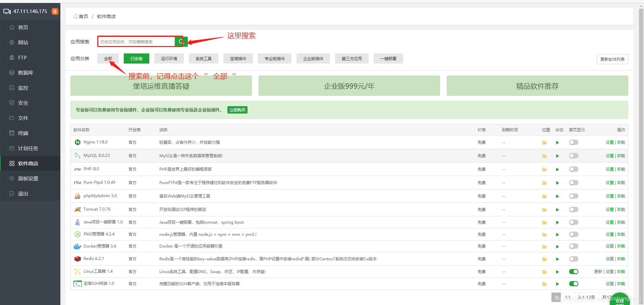Focus the 应用搜索 input field
The image size is (644, 305).
coord(136,42)
